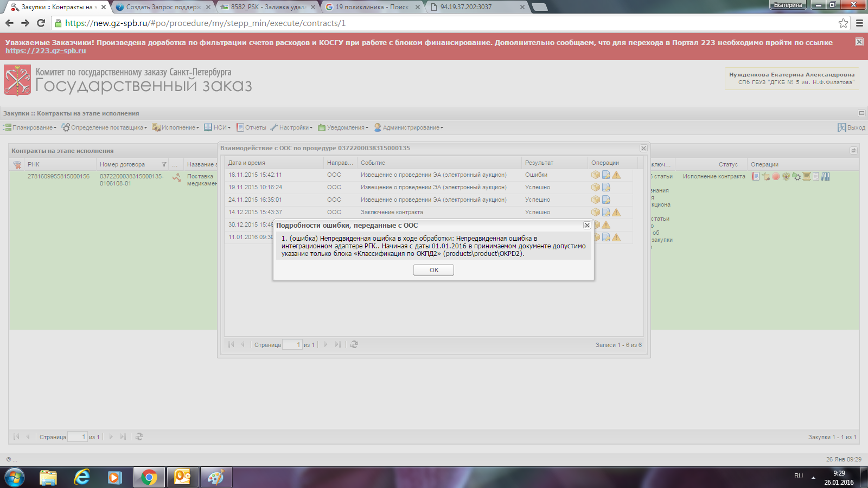Click the red notebook icon in contract Операции
Image resolution: width=868 pixels, height=488 pixels.
pos(756,176)
